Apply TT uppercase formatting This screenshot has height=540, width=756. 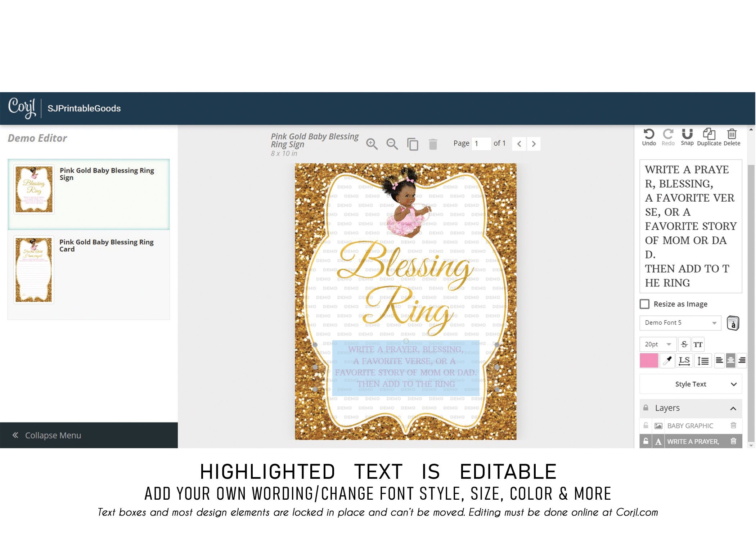pyautogui.click(x=698, y=344)
